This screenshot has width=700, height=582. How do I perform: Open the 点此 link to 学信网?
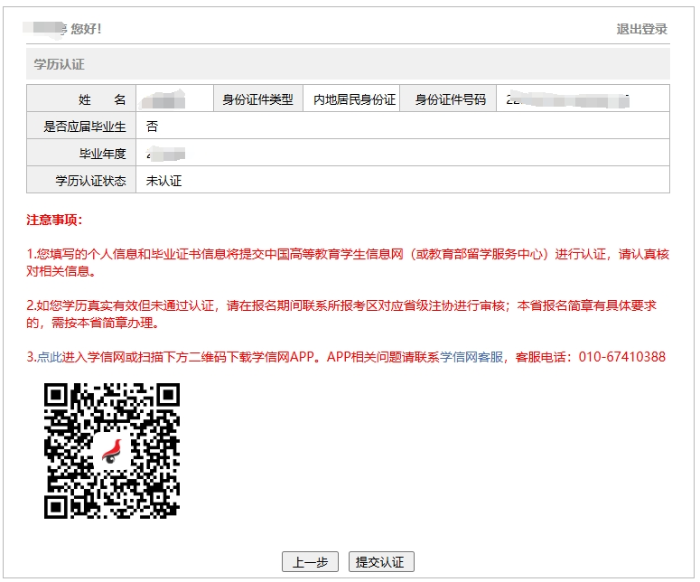click(49, 357)
